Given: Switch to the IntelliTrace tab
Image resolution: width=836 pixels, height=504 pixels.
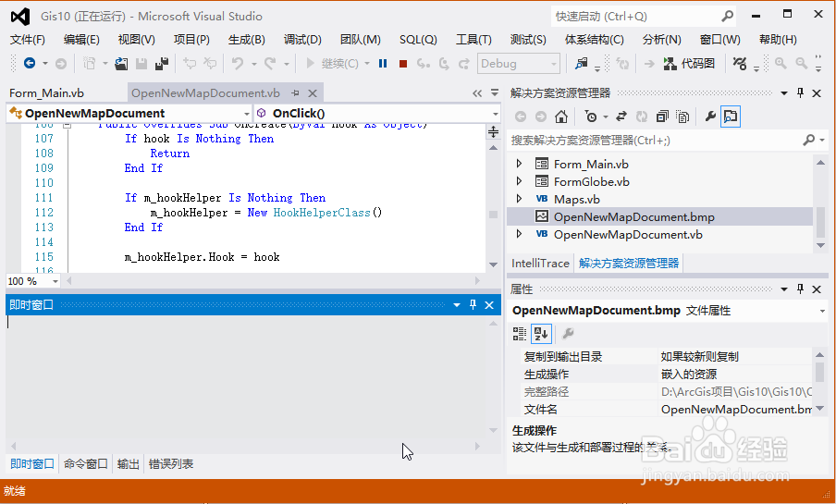Looking at the screenshot, I should [x=540, y=263].
